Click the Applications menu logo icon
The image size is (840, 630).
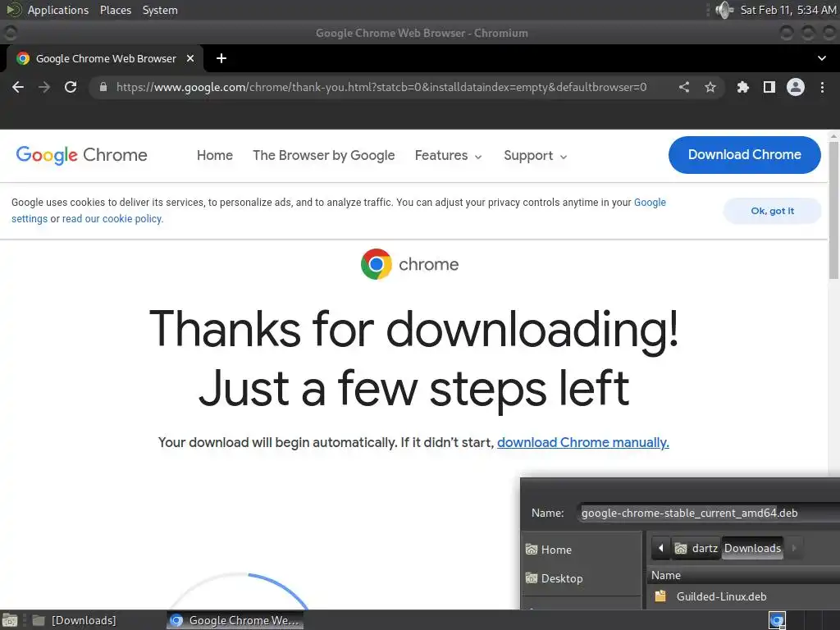tap(14, 10)
